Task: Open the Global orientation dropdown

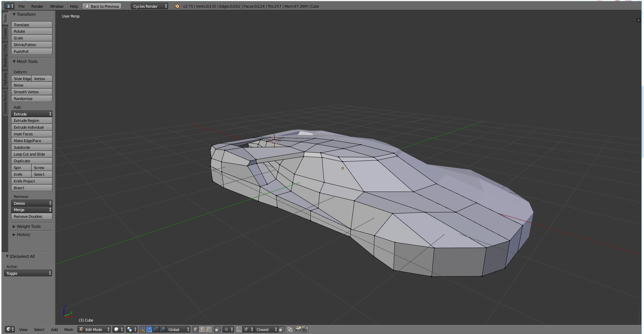Action: (x=178, y=329)
